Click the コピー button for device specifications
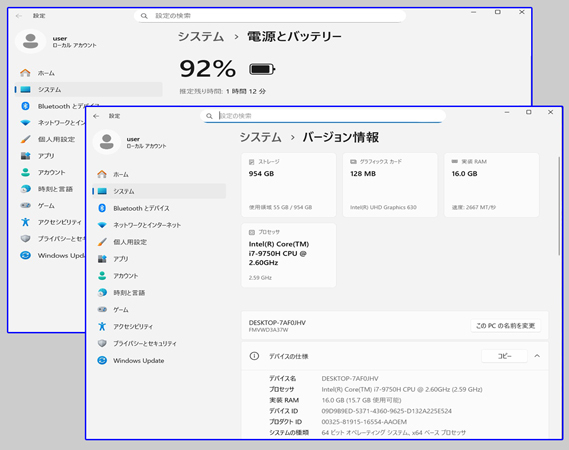This screenshot has width=569, height=450. click(504, 356)
